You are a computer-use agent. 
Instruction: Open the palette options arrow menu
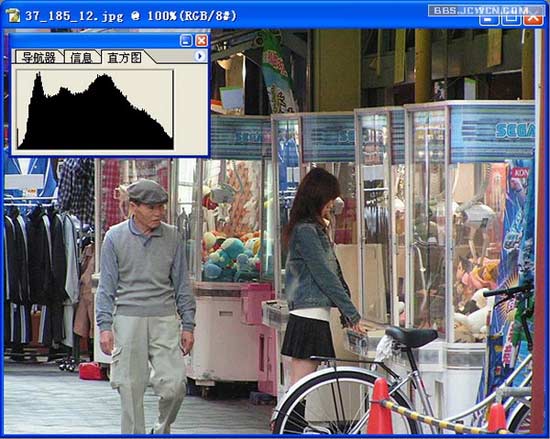[200, 56]
